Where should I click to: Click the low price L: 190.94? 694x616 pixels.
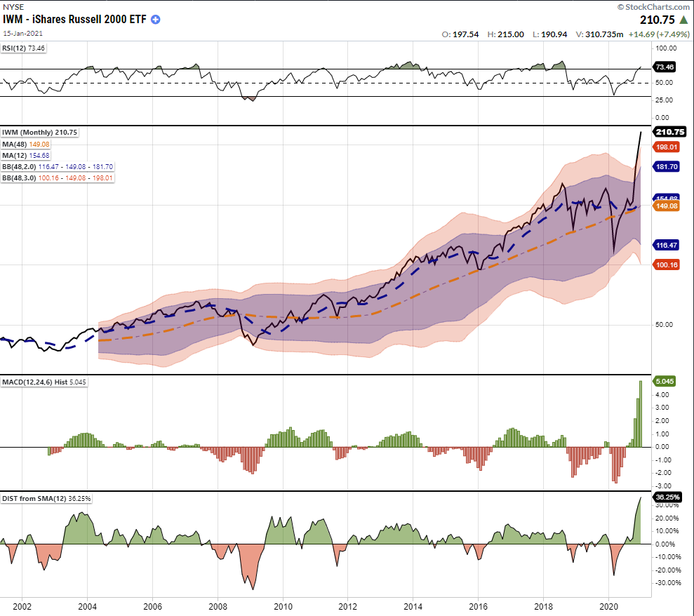click(549, 34)
